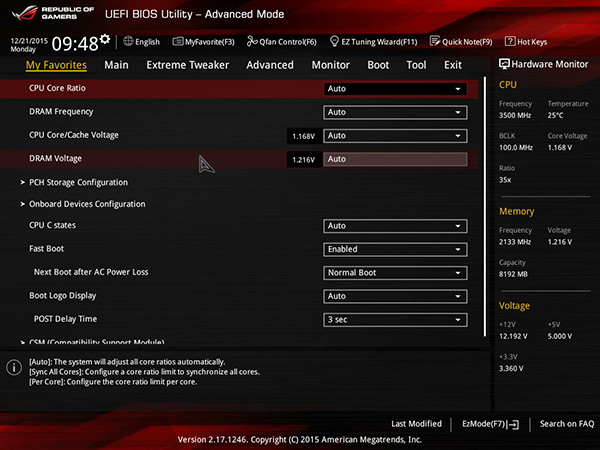Viewport: 600px width, 450px height.
Task: Click the 3500 MHz CPU frequency value
Action: click(x=515, y=115)
